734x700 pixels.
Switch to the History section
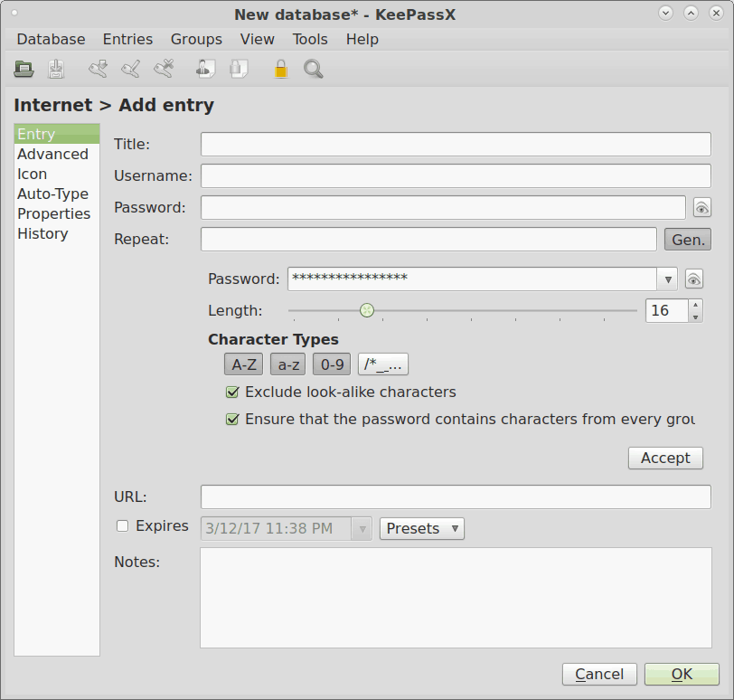(57, 233)
